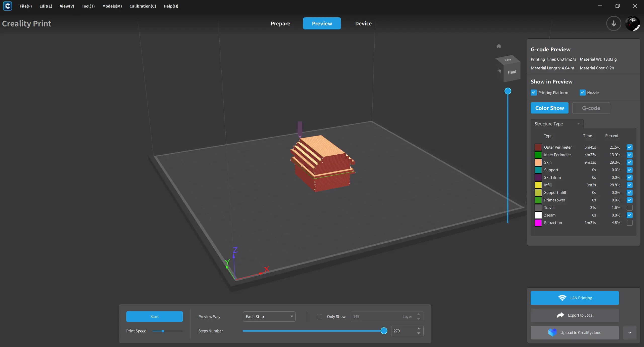
Task: Decrease Steps Number with down arrow
Action: 419,333
